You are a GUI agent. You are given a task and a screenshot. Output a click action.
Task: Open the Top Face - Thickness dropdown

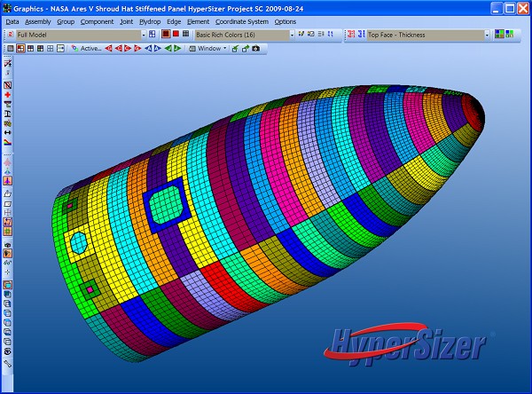tap(487, 35)
